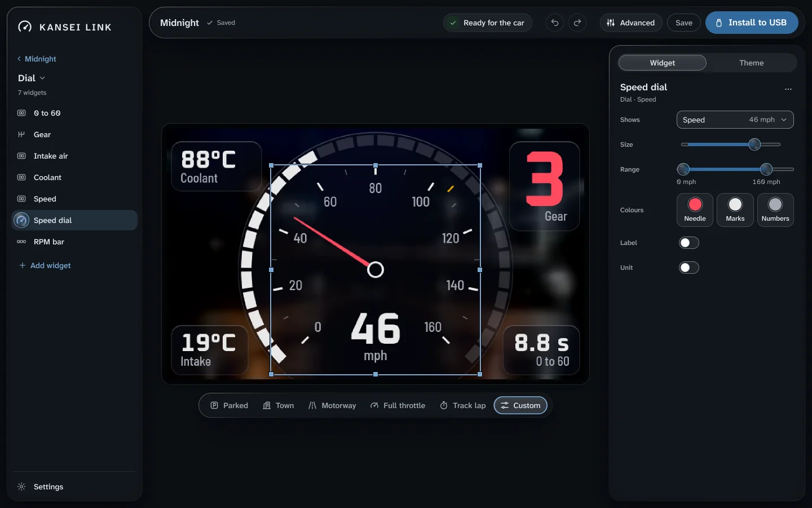Screen dimensions: 812x508
Task: Open the Numbers colour swatch
Action: point(775,210)
